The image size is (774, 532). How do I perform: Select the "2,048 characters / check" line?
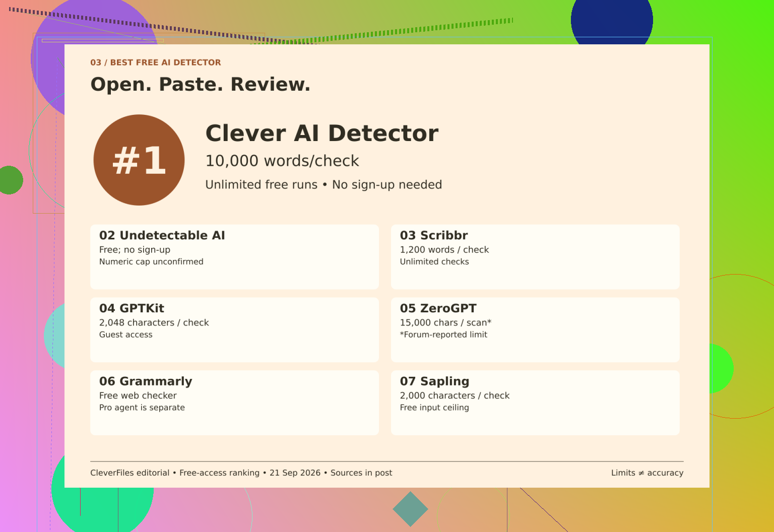(154, 323)
